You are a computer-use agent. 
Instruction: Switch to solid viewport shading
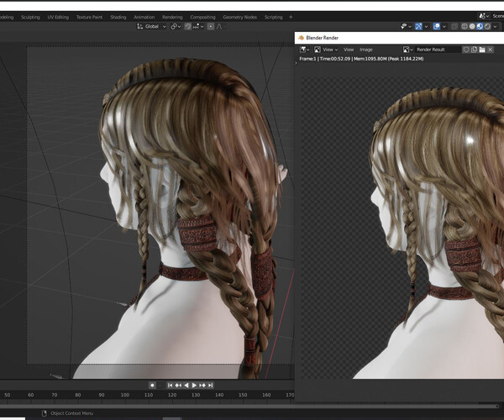tap(472, 26)
